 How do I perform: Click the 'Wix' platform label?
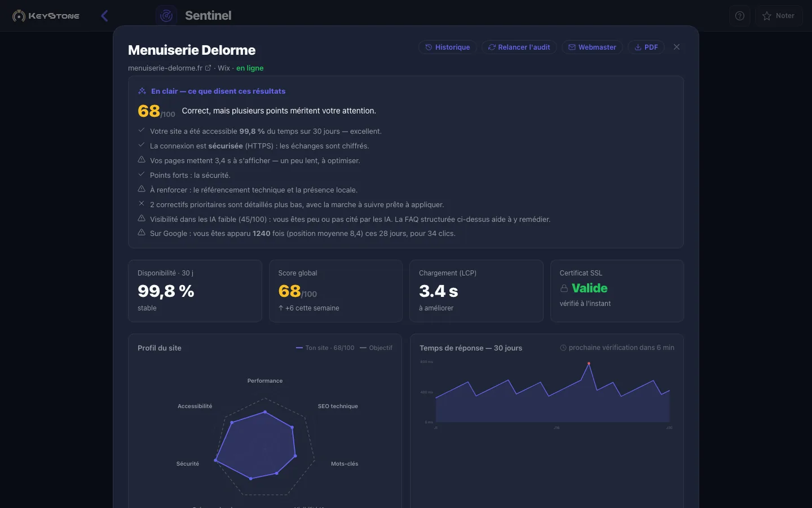point(224,68)
